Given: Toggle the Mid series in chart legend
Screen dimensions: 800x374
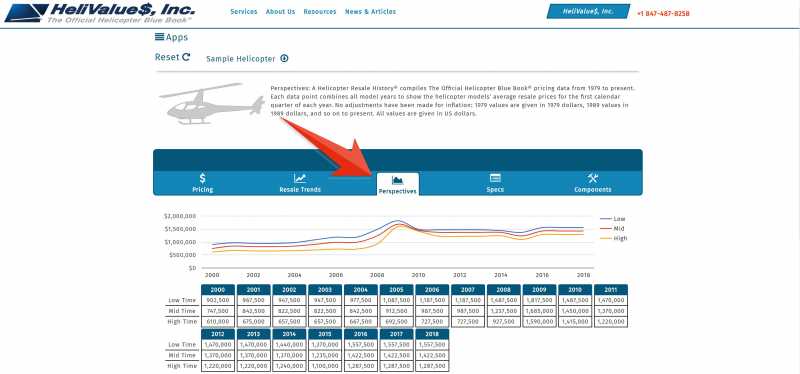Looking at the screenshot, I should [613, 229].
